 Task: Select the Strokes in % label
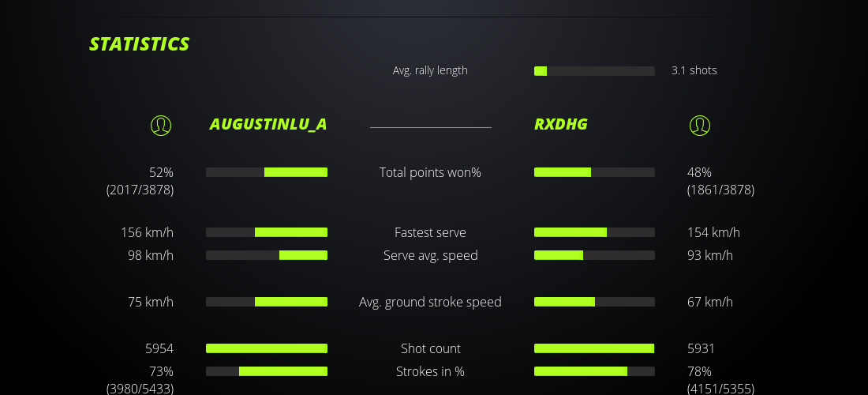[430, 371]
